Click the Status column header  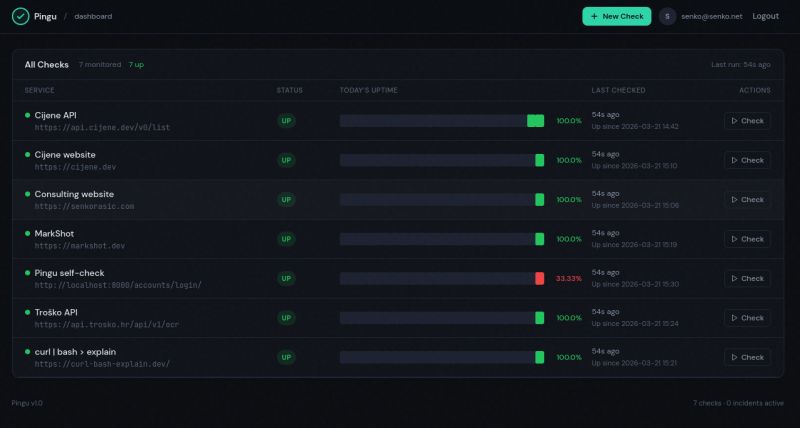click(x=289, y=90)
